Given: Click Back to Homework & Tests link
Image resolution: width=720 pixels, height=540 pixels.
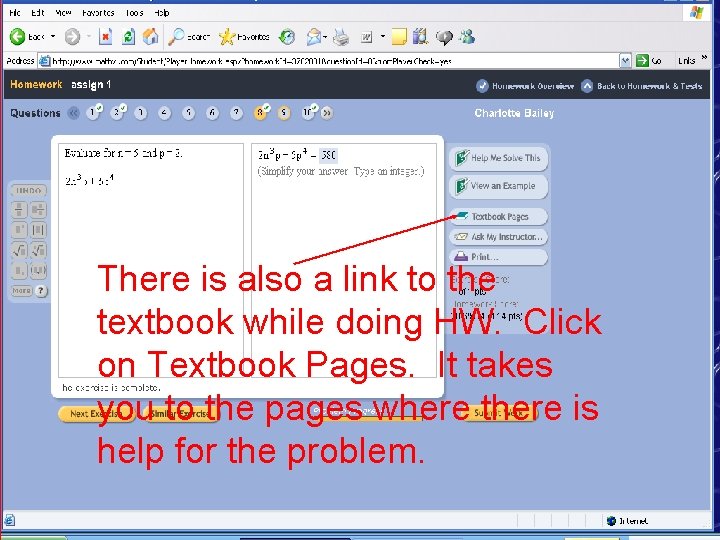Looking at the screenshot, I should (x=641, y=86).
